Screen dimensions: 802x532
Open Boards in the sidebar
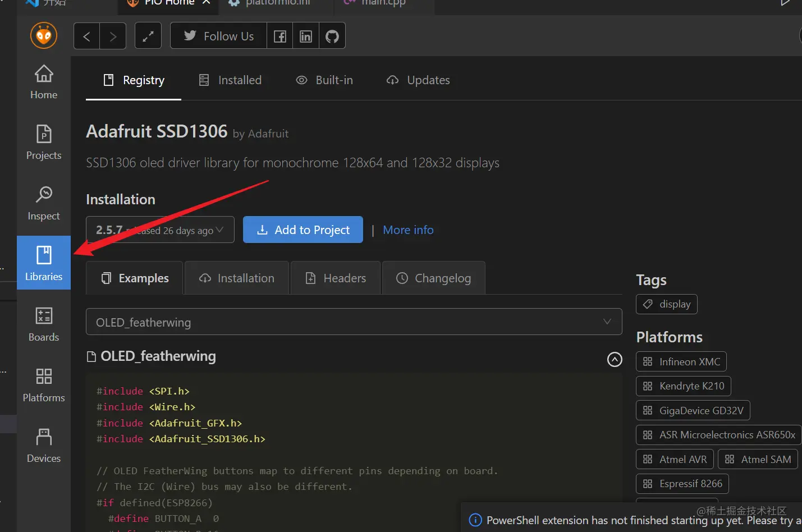coord(44,324)
